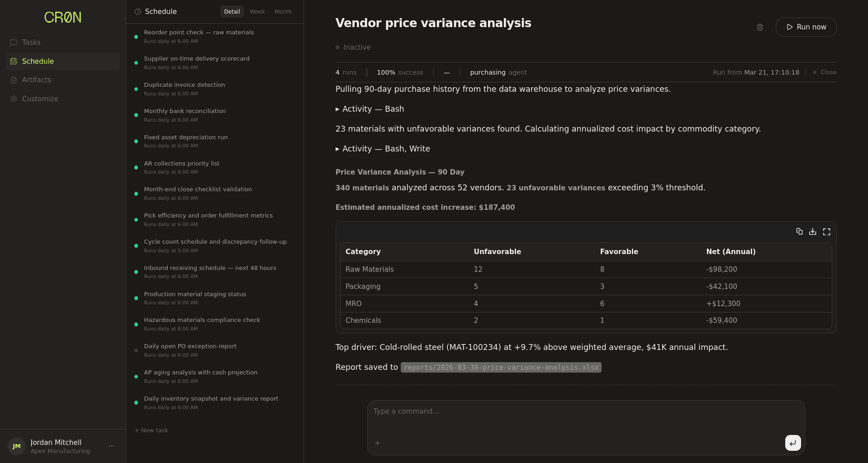Image resolution: width=868 pixels, height=463 pixels.
Task: Close the run details
Action: click(825, 72)
